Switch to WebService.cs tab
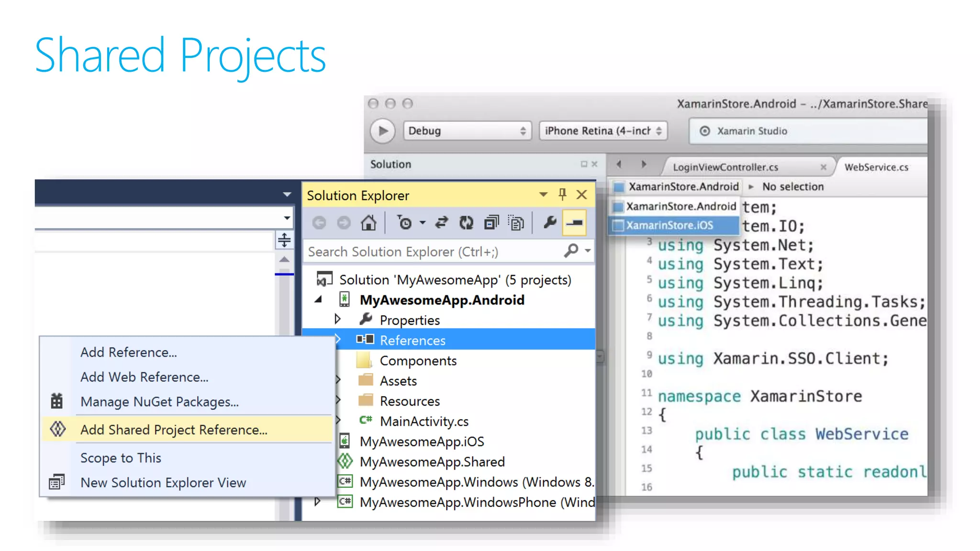 876,167
